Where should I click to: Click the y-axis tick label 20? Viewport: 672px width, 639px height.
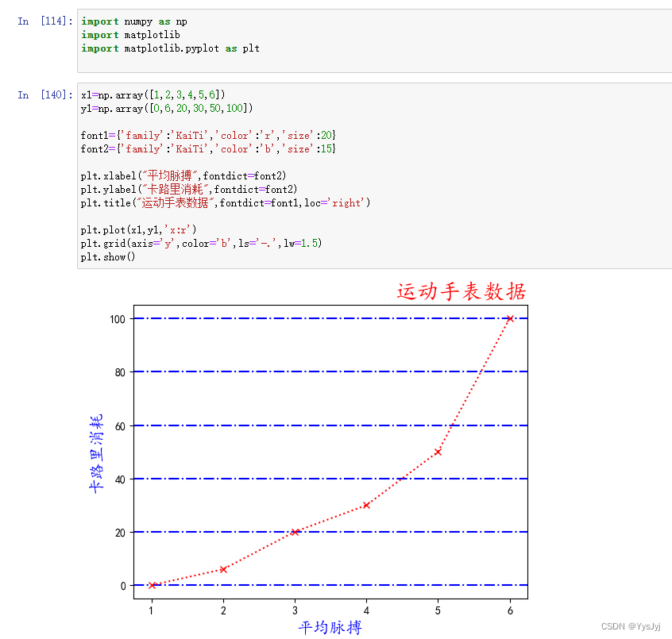point(120,533)
